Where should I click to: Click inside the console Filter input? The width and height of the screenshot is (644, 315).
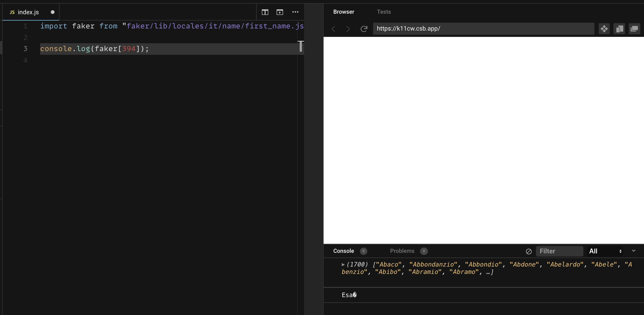(x=560, y=251)
